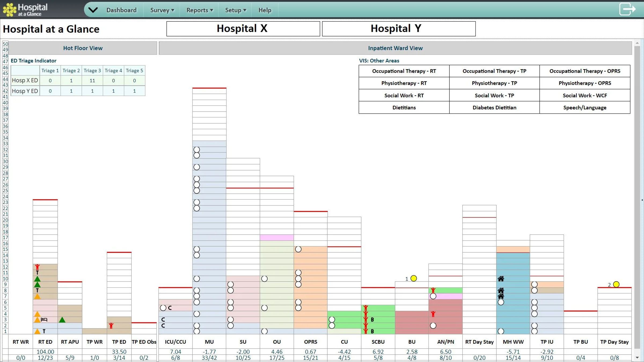The width and height of the screenshot is (644, 362).
Task: Open the Survey dropdown menu
Action: [x=162, y=10]
